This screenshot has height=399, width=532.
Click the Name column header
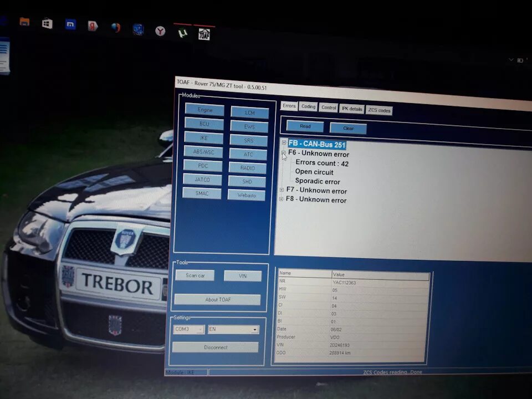305,273
